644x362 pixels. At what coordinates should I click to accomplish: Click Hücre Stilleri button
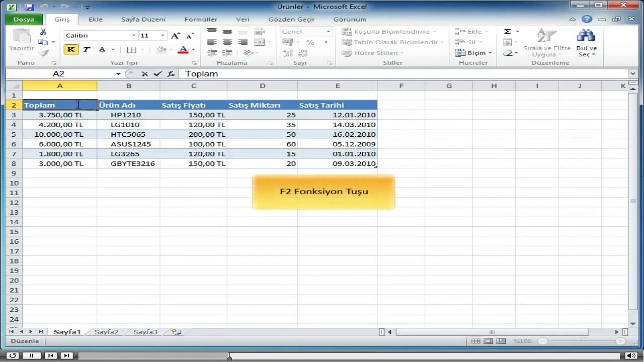(x=373, y=53)
